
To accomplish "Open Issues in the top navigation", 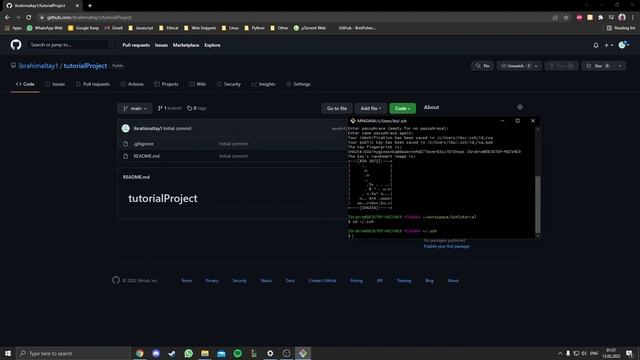I will coord(161,45).
